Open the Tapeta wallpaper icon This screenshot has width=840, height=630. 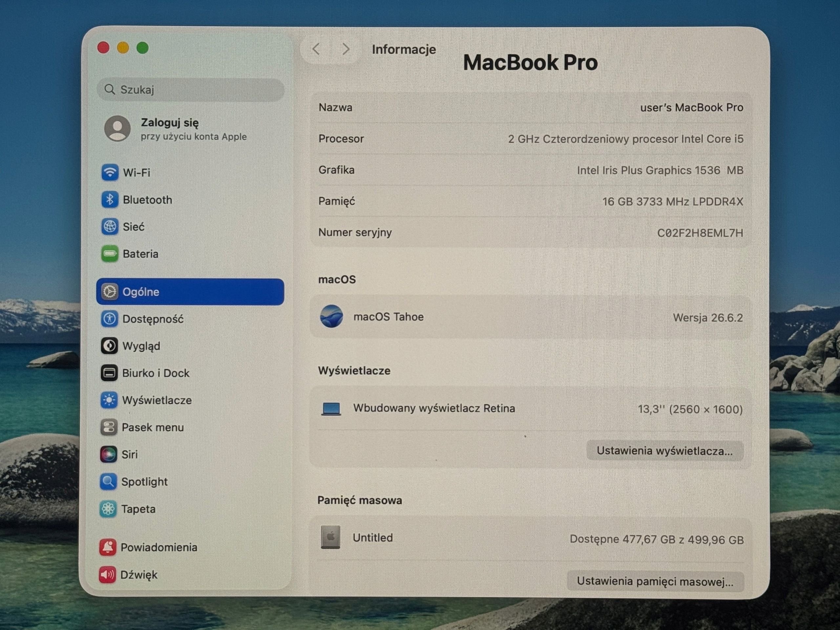108,509
